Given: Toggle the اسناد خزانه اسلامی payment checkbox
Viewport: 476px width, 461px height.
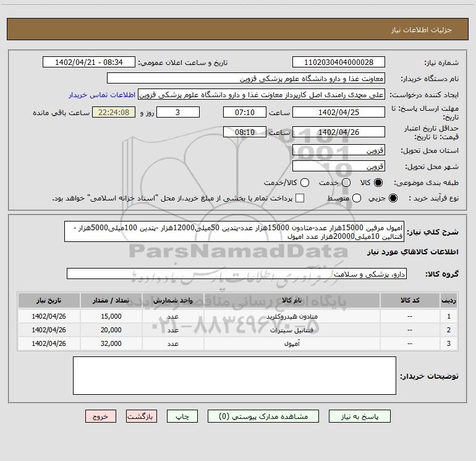Looking at the screenshot, I should [x=300, y=198].
